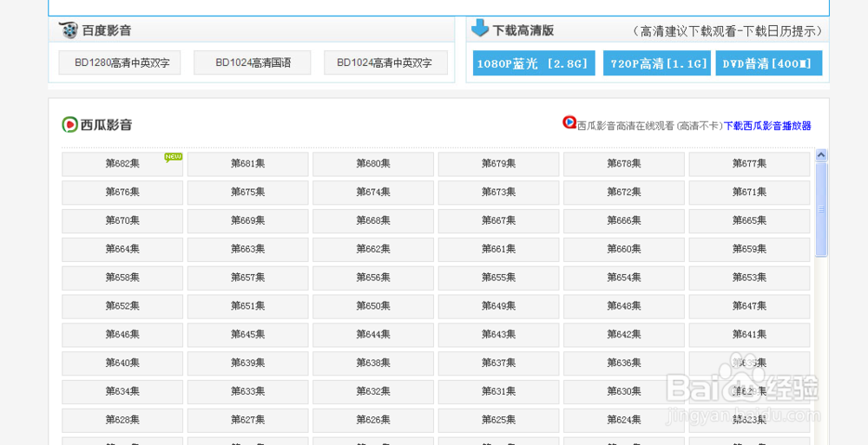Play episode 第670集

pos(122,221)
